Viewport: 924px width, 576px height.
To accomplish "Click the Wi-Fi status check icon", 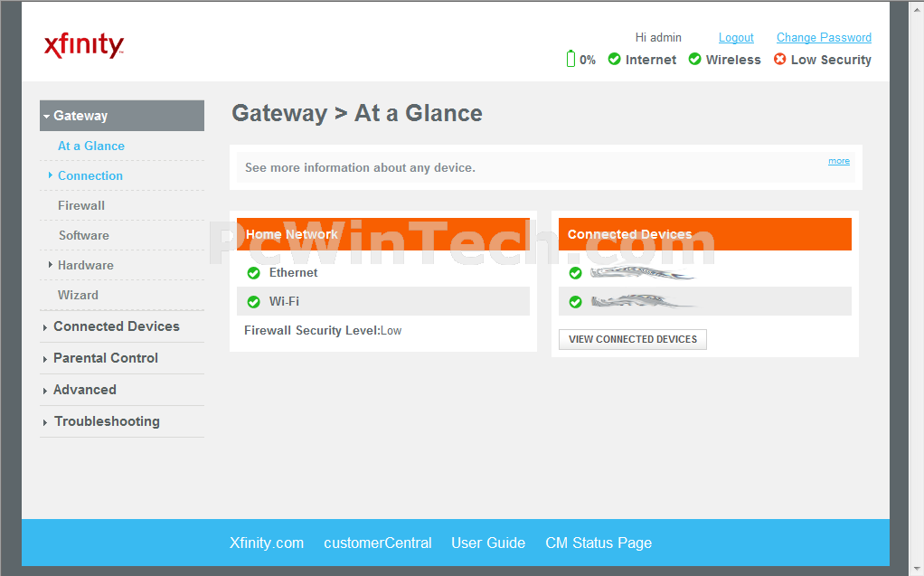I will point(253,302).
